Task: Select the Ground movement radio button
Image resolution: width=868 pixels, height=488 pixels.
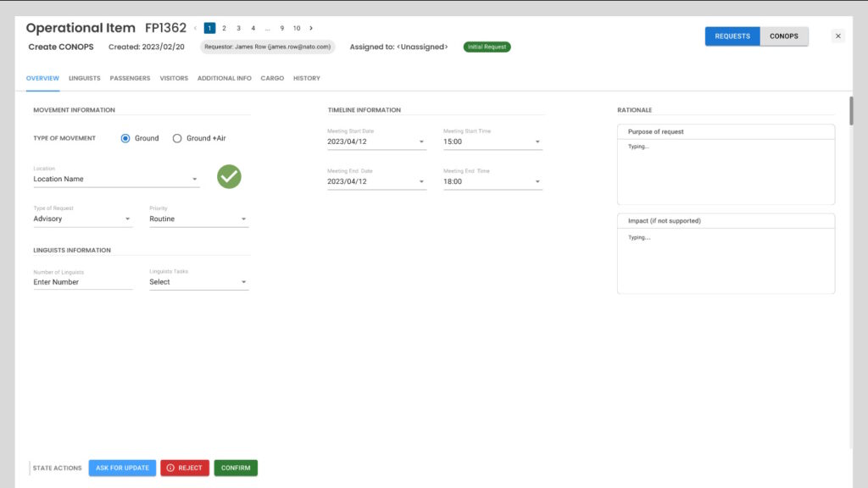Action: pyautogui.click(x=125, y=138)
